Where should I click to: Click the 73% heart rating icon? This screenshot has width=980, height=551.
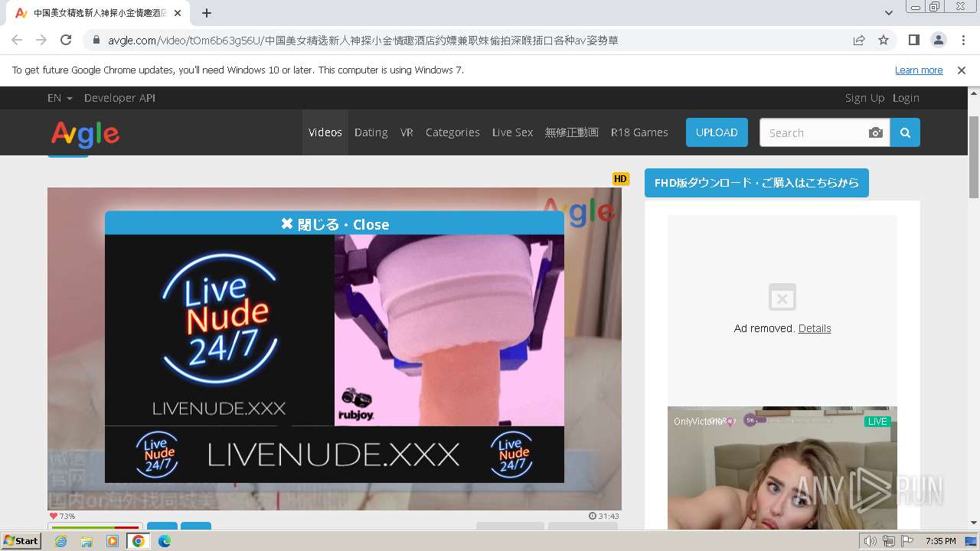click(54, 516)
